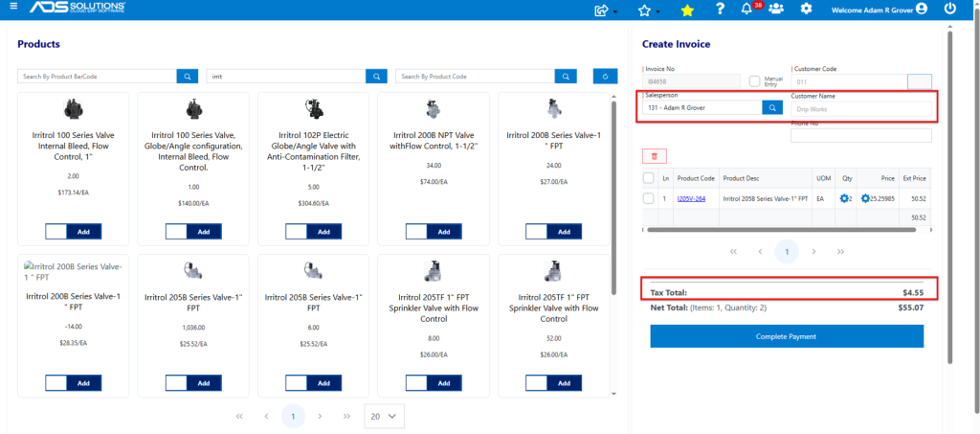Focus the search field containing 'irrit'
Viewport: 980px width, 434px height.
(286, 77)
